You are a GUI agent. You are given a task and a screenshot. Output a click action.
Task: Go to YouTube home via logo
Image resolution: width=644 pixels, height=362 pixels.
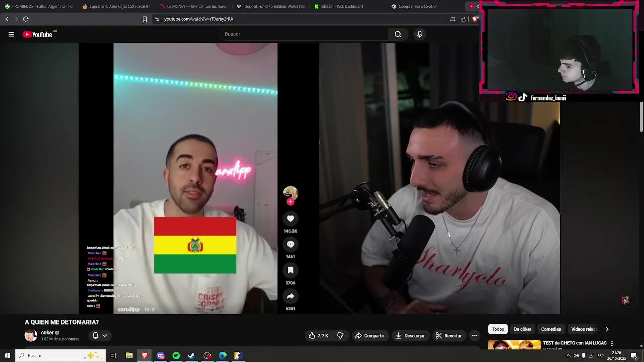(37, 34)
